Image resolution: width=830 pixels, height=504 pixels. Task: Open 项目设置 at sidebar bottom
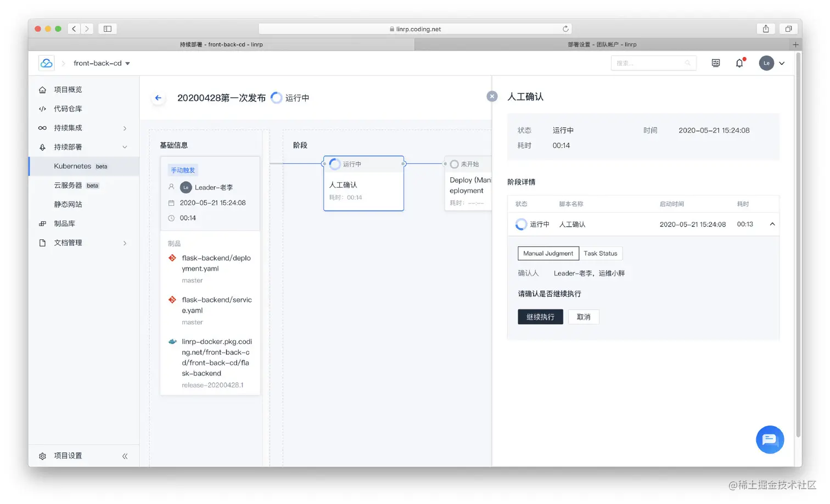pyautogui.click(x=68, y=456)
